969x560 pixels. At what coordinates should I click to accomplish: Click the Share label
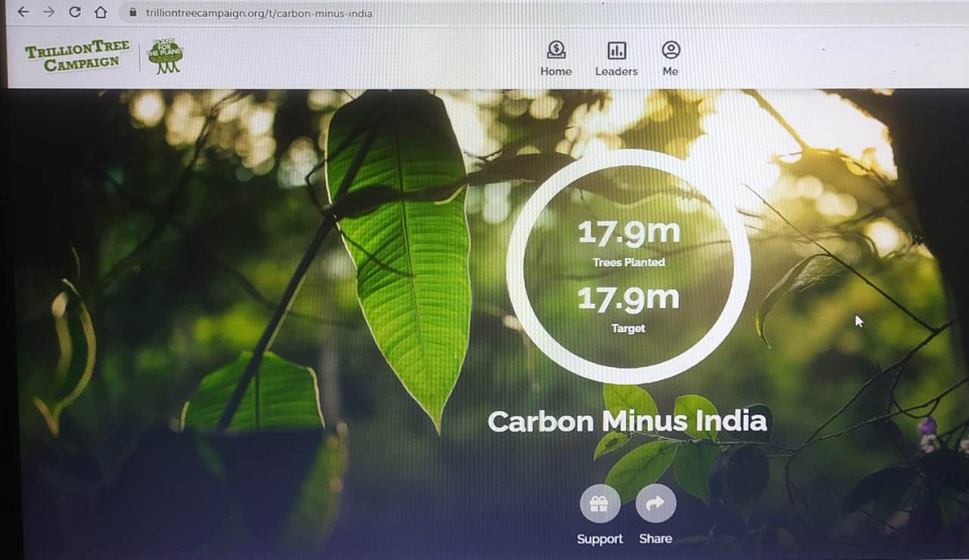[x=656, y=539]
